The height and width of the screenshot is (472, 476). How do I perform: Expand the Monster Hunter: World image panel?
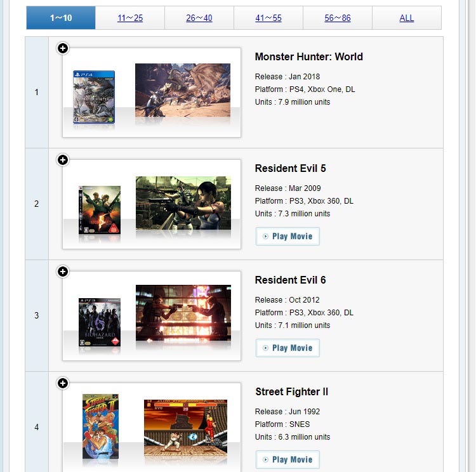click(63, 48)
